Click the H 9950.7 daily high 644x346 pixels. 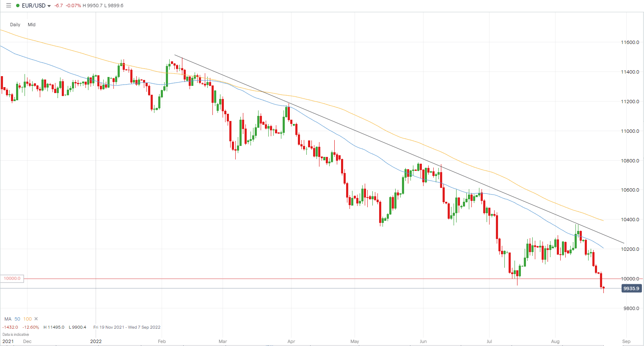pyautogui.click(x=93, y=6)
